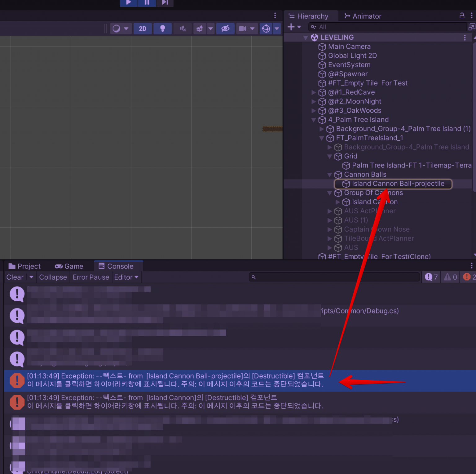Toggle scene audio mute icon
476x474 pixels.
click(x=183, y=29)
